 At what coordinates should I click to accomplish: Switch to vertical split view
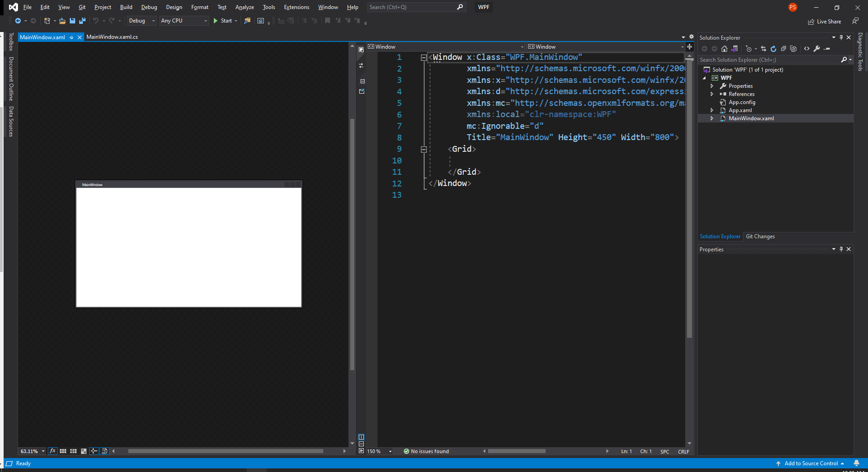pyautogui.click(x=361, y=437)
